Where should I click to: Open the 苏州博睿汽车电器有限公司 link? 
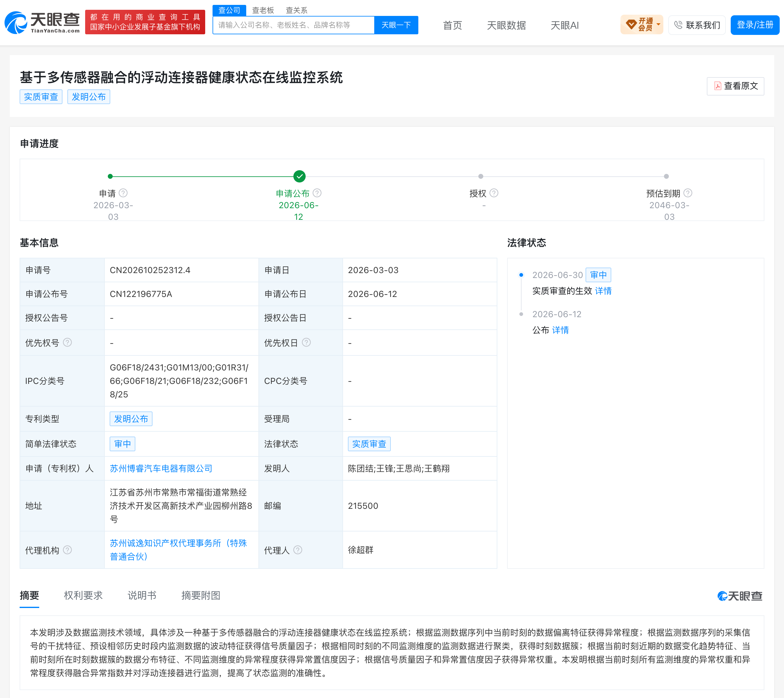click(x=161, y=468)
